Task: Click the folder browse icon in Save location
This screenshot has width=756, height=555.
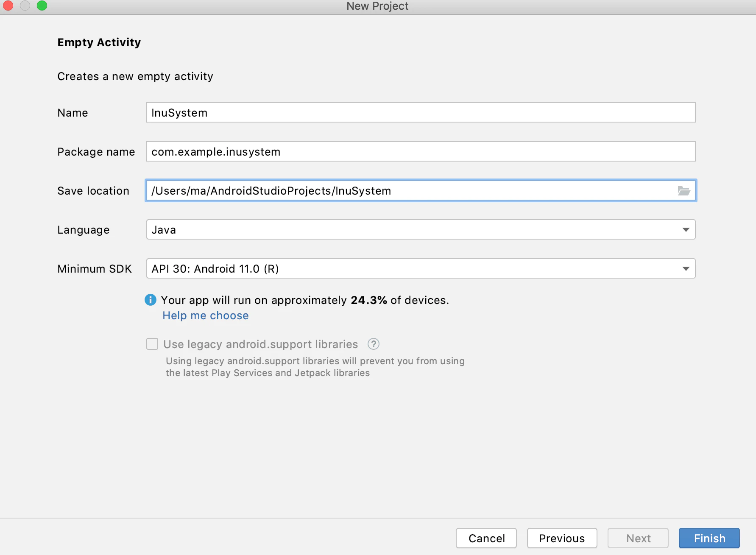Action: click(683, 191)
